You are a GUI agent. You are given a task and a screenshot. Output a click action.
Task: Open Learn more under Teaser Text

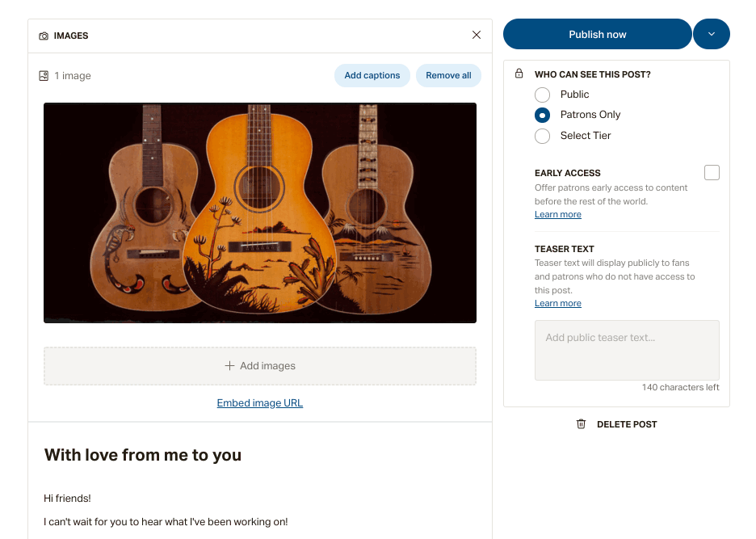558,303
